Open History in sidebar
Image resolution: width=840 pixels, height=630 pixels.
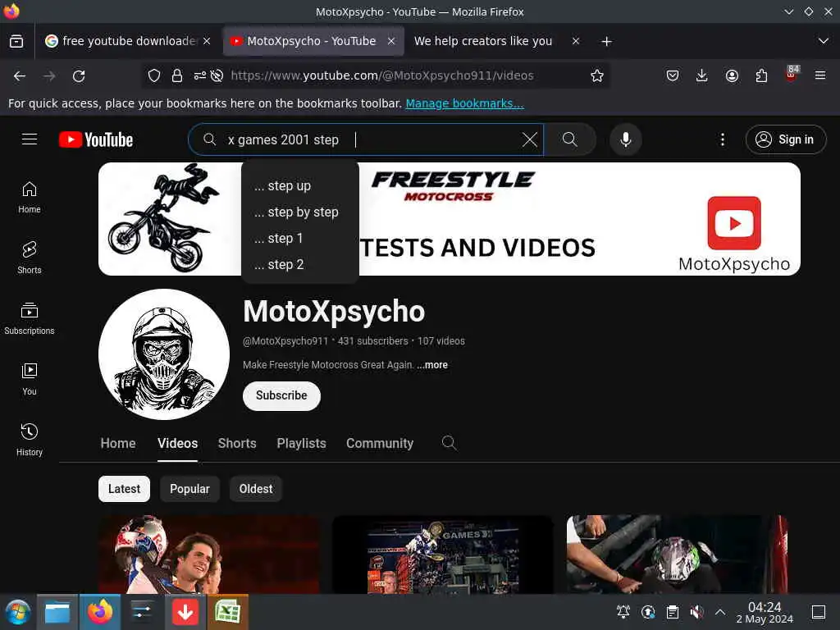click(30, 440)
